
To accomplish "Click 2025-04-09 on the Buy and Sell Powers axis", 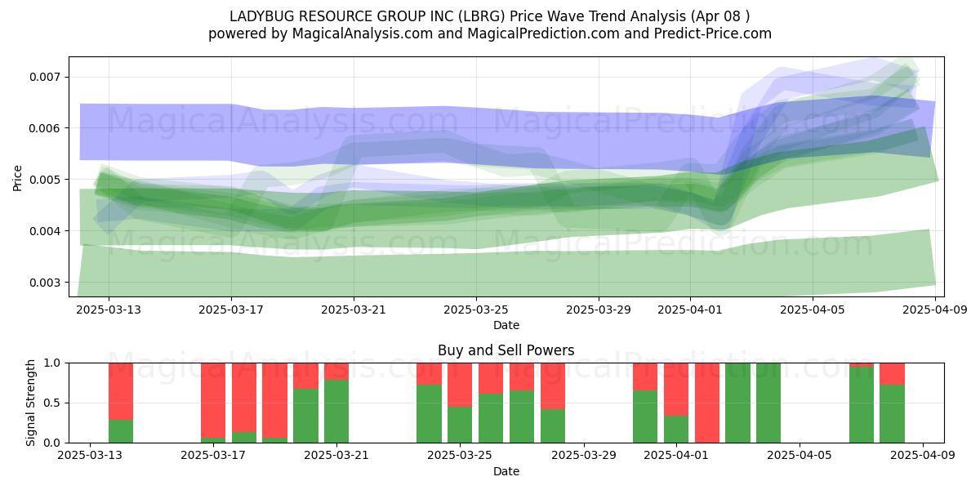I will pyautogui.click(x=923, y=456).
